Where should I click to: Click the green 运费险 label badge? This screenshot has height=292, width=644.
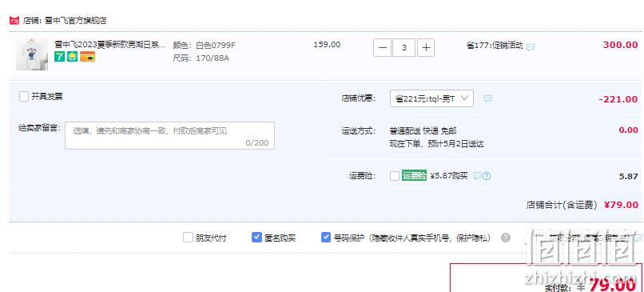coord(414,176)
